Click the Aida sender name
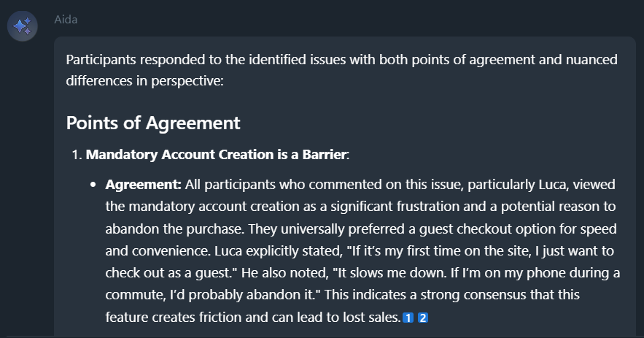644x338 pixels. coord(66,20)
